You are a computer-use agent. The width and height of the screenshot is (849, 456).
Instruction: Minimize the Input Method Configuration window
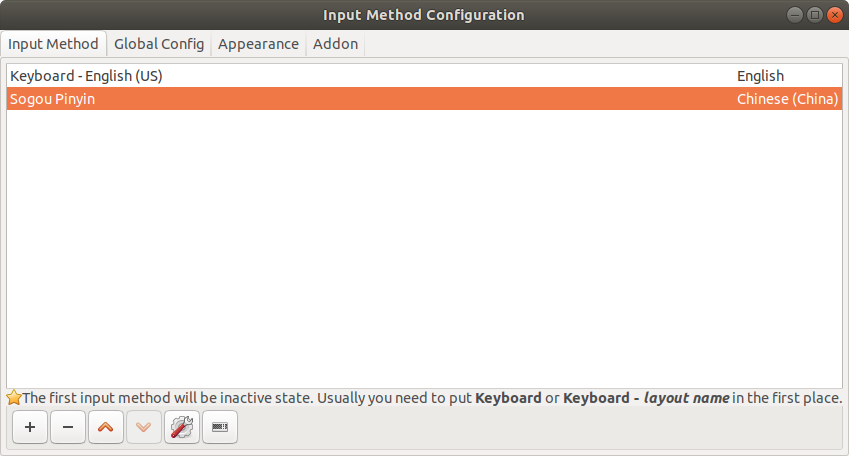(793, 15)
